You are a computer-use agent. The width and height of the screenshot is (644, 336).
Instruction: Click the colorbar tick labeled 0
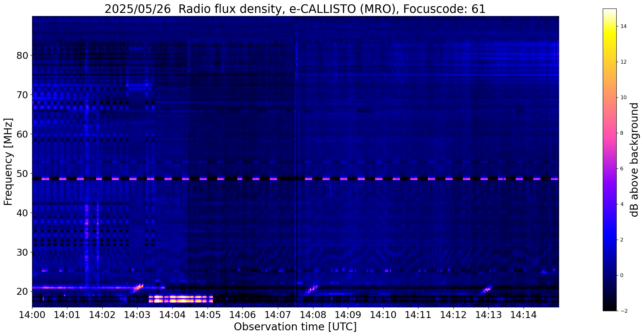(x=621, y=276)
